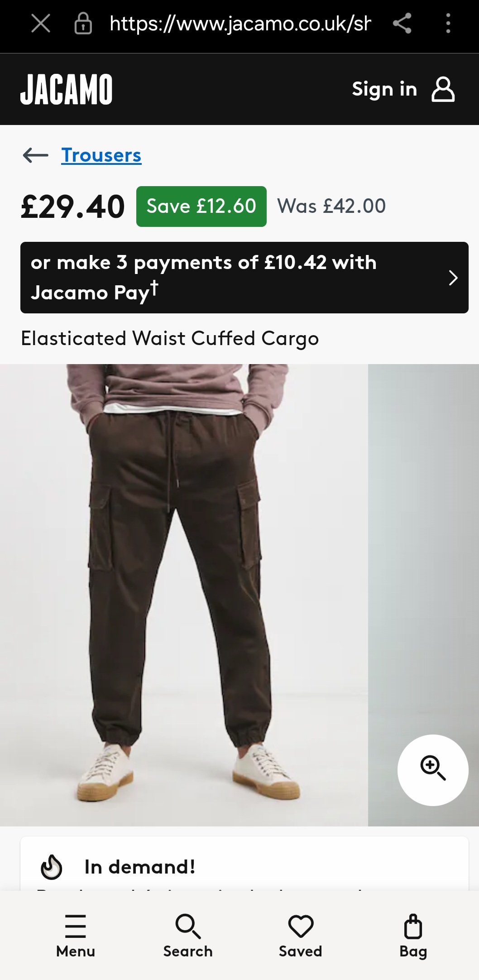This screenshot has height=980, width=479.
Task: Open the Jacamo Pay 3 payments banner
Action: click(244, 278)
